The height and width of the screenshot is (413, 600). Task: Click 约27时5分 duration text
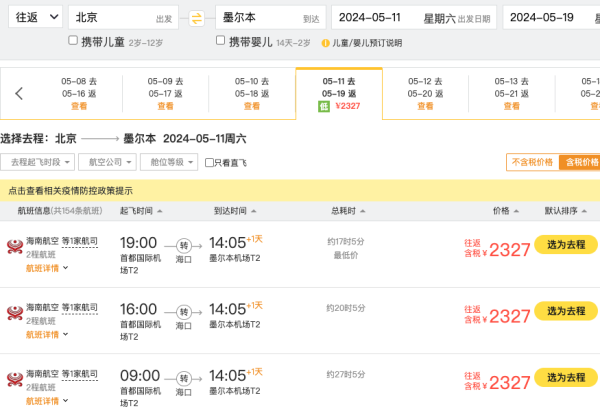click(x=346, y=374)
